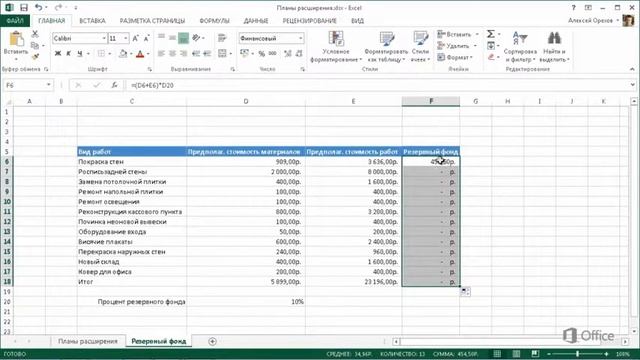Image resolution: width=640 pixels, height=360 pixels.
Task: Open Format as Table (Форматировать как таблицу)
Action: click(386, 47)
